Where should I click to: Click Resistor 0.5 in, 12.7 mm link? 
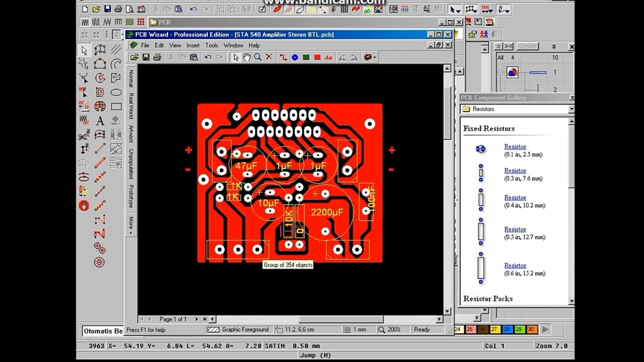(x=515, y=229)
